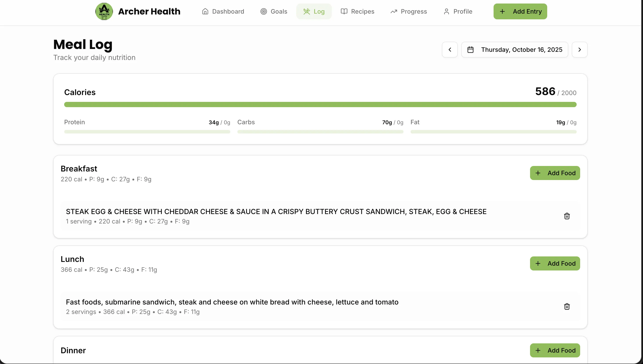The image size is (643, 364).
Task: Remove the submarine sandwich lunch entry
Action: tap(567, 306)
